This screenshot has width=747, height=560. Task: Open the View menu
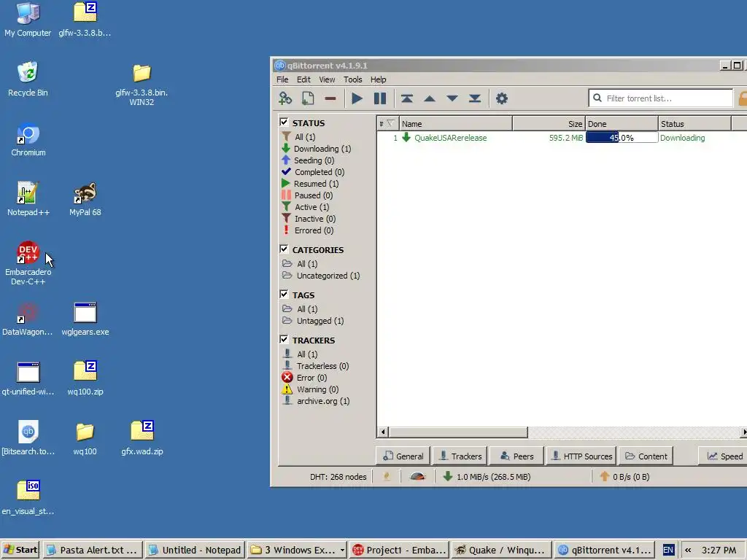pos(327,79)
